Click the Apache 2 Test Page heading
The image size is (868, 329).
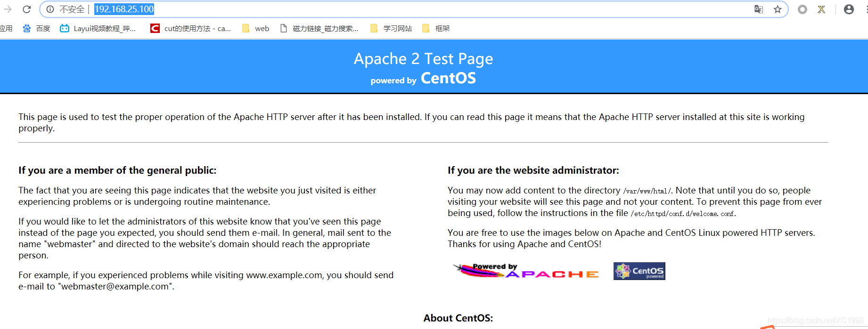(423, 59)
